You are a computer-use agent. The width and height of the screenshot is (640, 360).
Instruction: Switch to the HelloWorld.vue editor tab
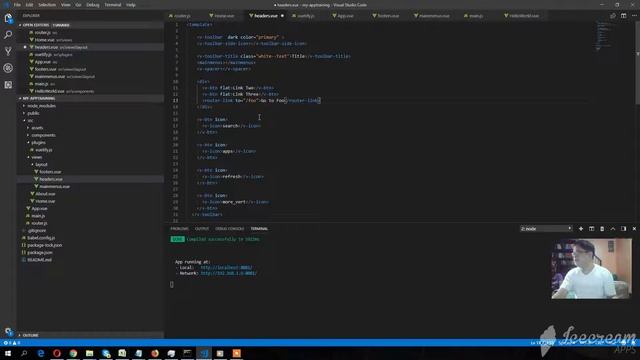[524, 16]
